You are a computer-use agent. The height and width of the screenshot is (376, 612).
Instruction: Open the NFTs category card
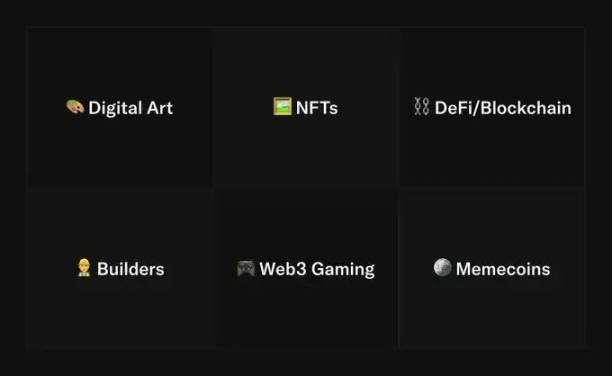click(306, 107)
